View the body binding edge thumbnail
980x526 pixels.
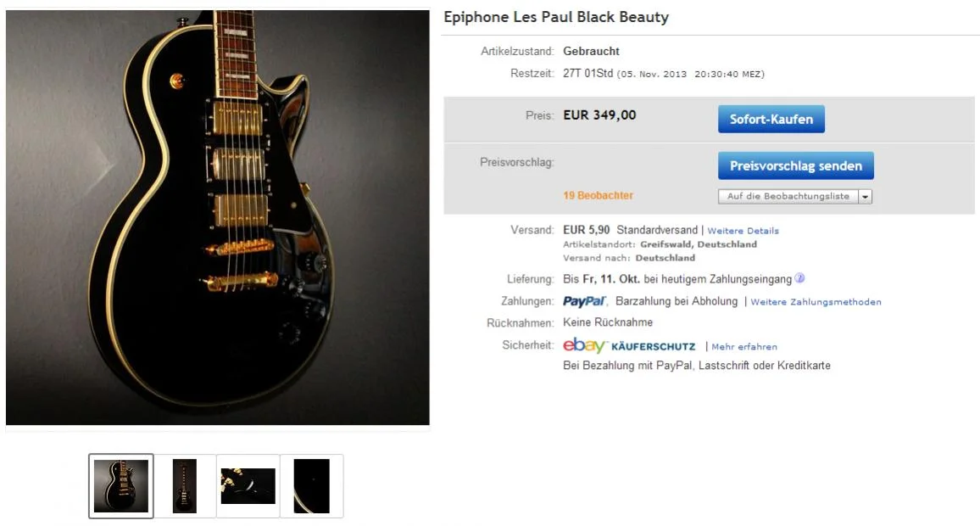coord(311,485)
